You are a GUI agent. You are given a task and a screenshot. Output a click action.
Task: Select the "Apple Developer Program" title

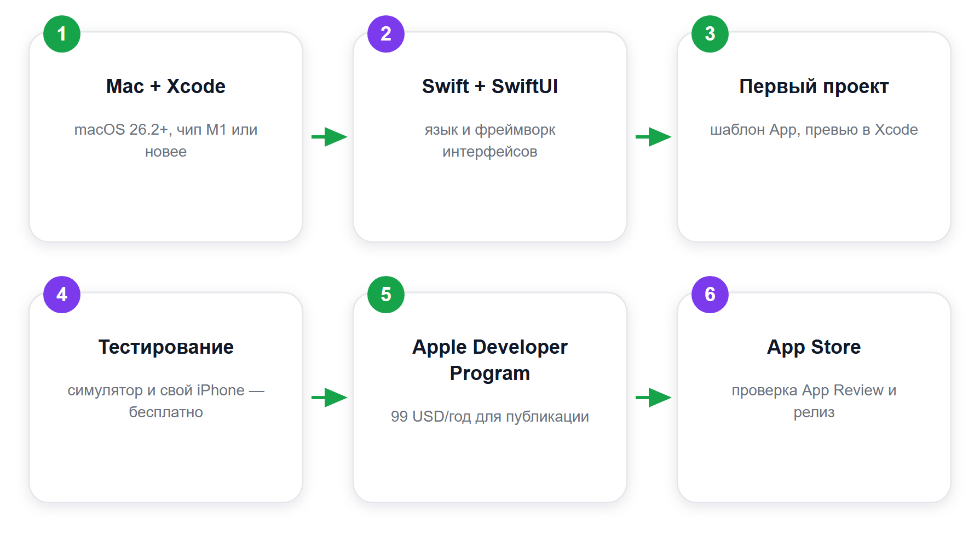tap(489, 360)
